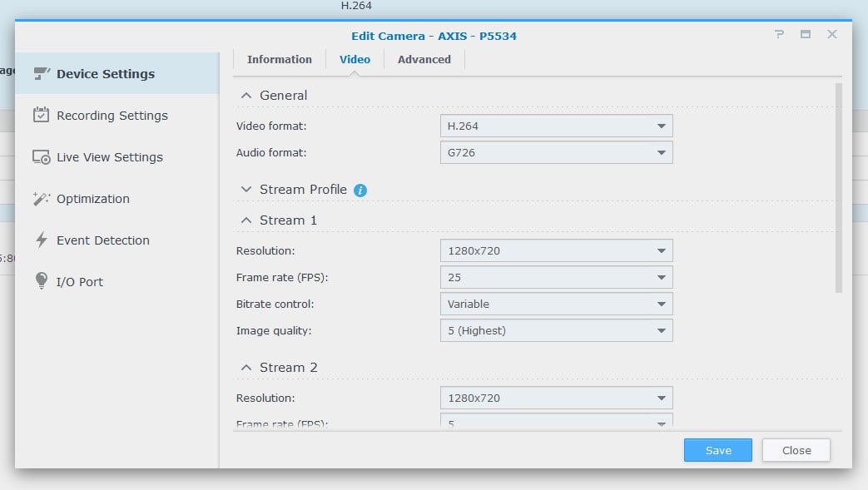The width and height of the screenshot is (868, 490).
Task: Open the Optimization section
Action: [x=117, y=199]
